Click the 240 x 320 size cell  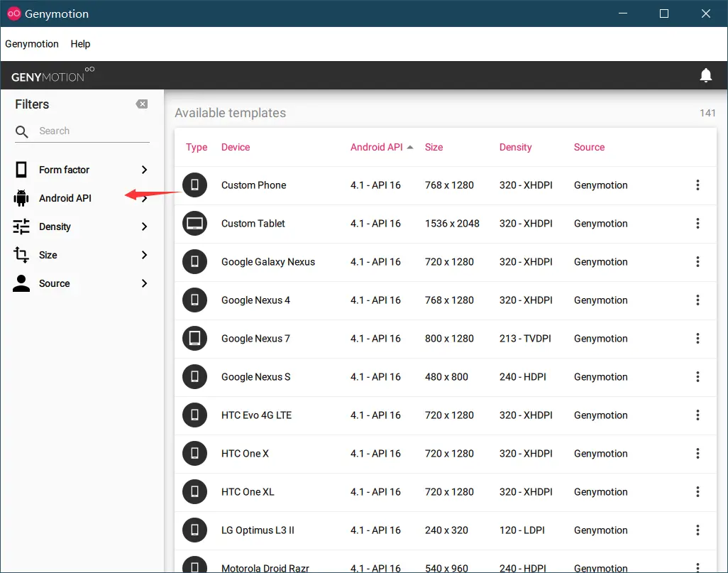pos(446,530)
